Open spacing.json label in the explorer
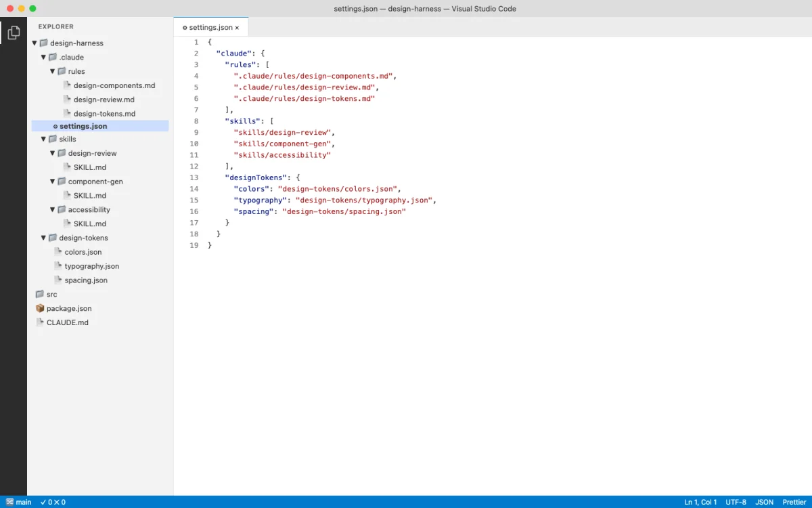The image size is (812, 508). (x=86, y=280)
